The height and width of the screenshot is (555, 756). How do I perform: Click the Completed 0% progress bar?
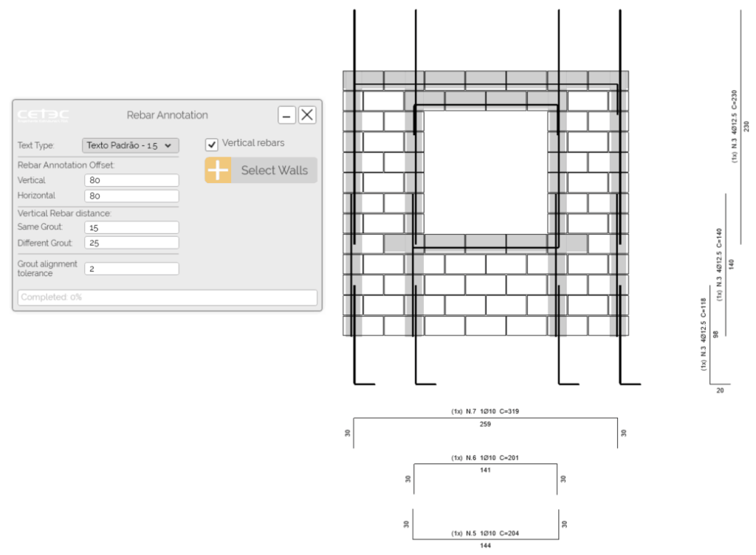coord(166,297)
